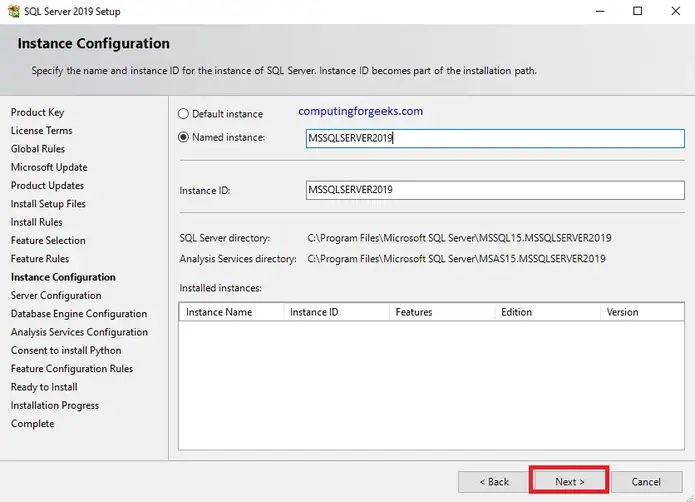This screenshot has width=695, height=502.
Task: Maximize the setup window
Action: (x=637, y=11)
